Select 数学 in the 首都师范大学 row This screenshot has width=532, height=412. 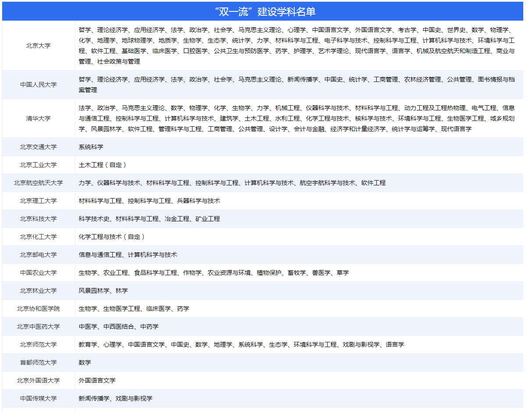(85, 362)
